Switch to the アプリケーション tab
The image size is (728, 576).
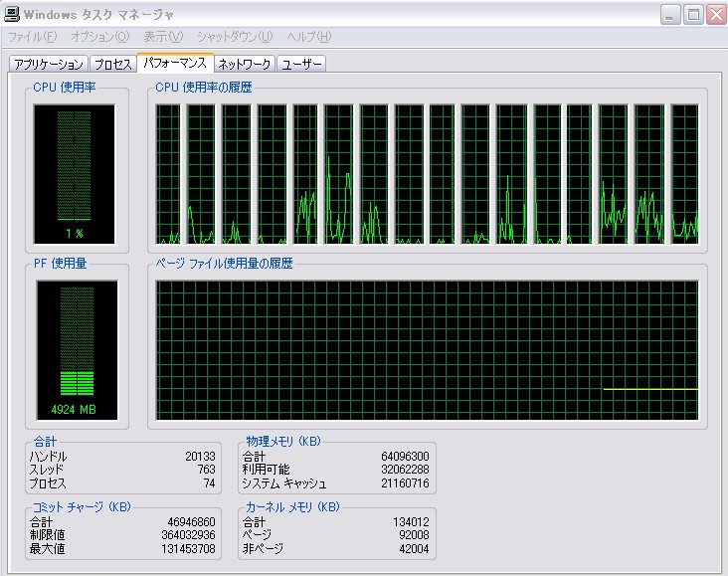pos(49,64)
